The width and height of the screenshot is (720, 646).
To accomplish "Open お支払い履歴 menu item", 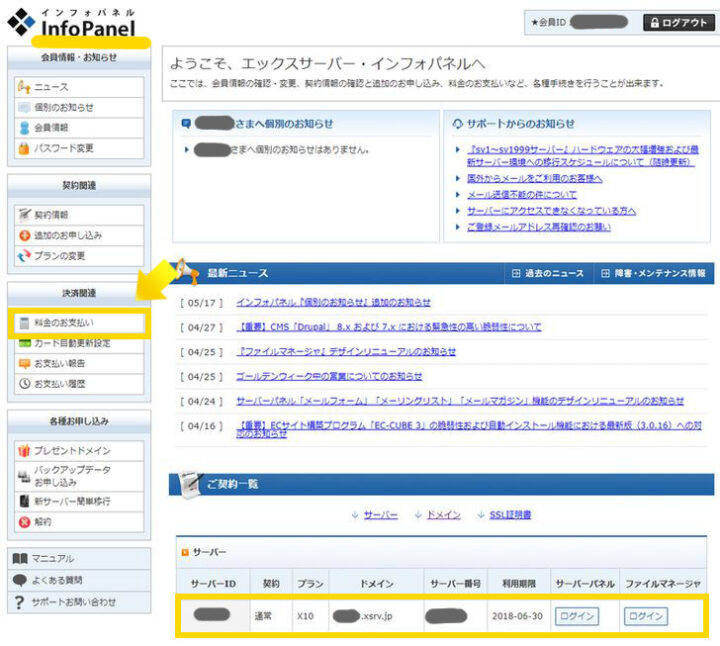I will [79, 384].
